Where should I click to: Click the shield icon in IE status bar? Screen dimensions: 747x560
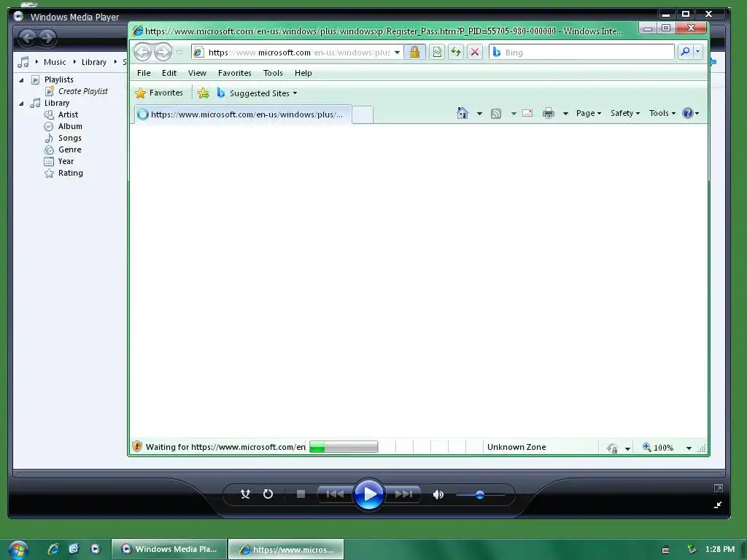click(x=137, y=447)
